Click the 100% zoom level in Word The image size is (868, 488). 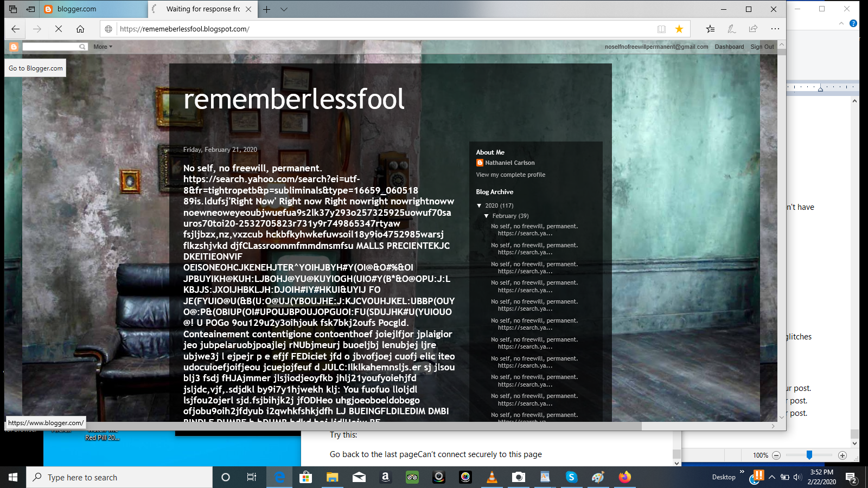pyautogui.click(x=761, y=455)
